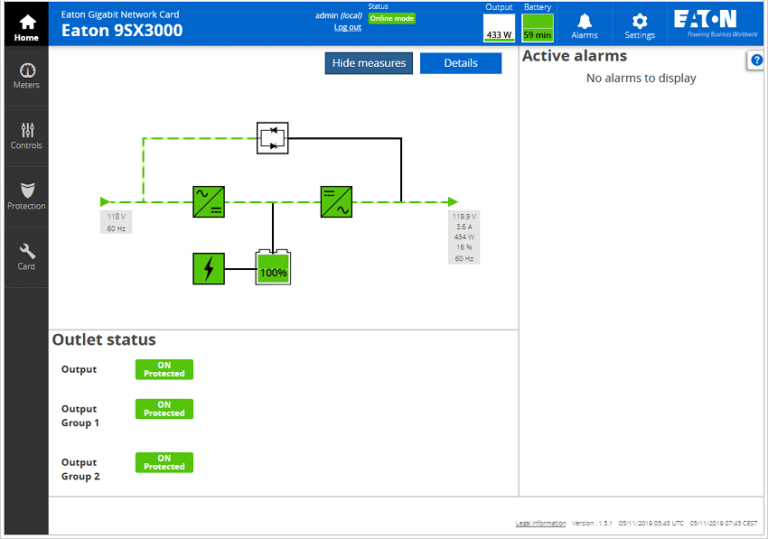Screen dimensions: 768x539
Task: Click the output arrow of the diagram
Action: (x=453, y=202)
